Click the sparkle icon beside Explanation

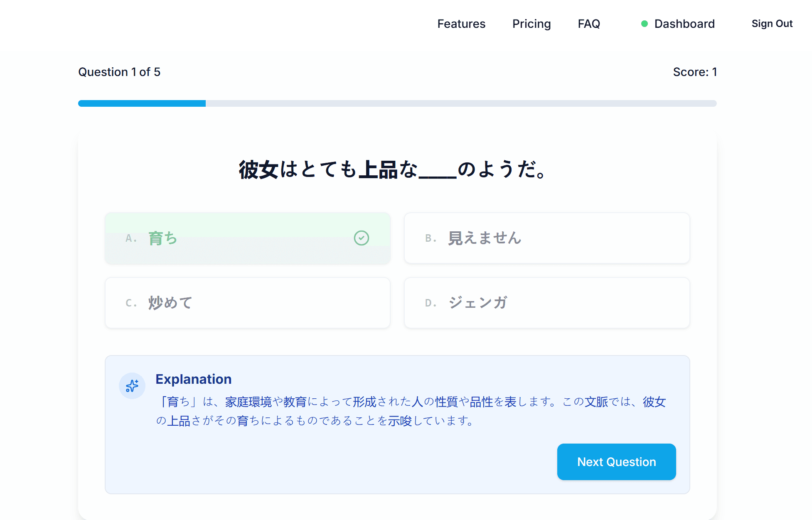[132, 386]
